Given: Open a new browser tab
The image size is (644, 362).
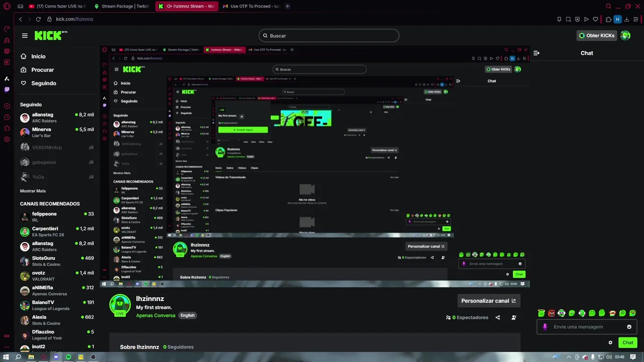Looking at the screenshot, I should pos(287,6).
